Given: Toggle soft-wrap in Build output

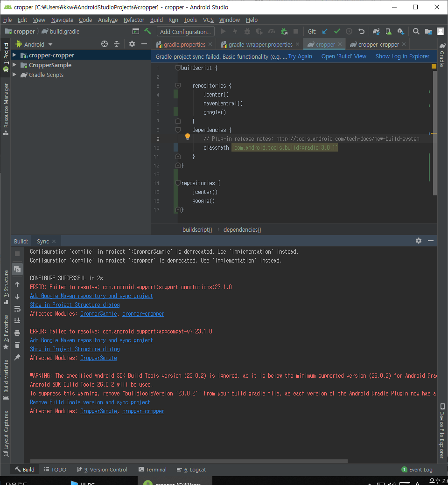Looking at the screenshot, I should (x=17, y=309).
